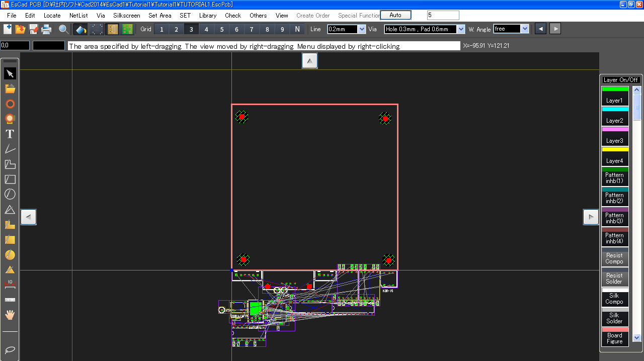Viewport: 644px width, 361px height.
Task: Open the Library menu
Action: [x=208, y=16]
